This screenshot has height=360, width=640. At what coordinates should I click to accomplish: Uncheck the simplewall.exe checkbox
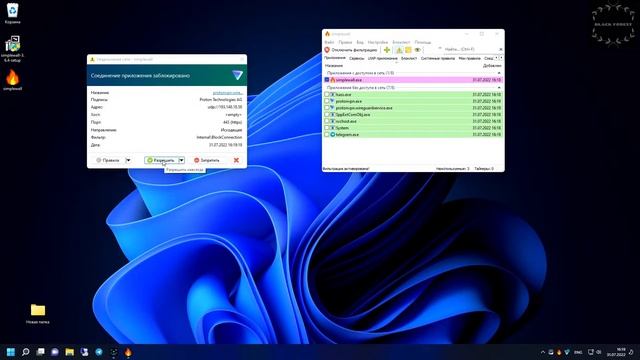click(327, 80)
